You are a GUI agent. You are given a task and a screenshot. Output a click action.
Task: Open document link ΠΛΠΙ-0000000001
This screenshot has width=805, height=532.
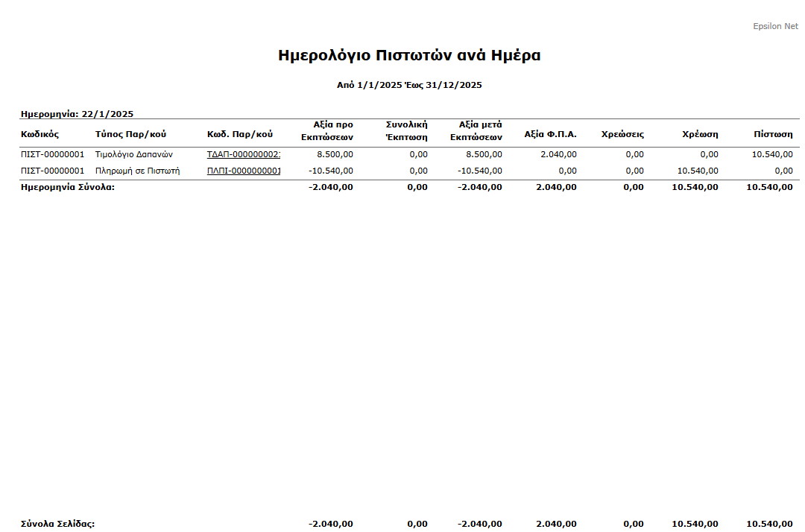tap(243, 171)
